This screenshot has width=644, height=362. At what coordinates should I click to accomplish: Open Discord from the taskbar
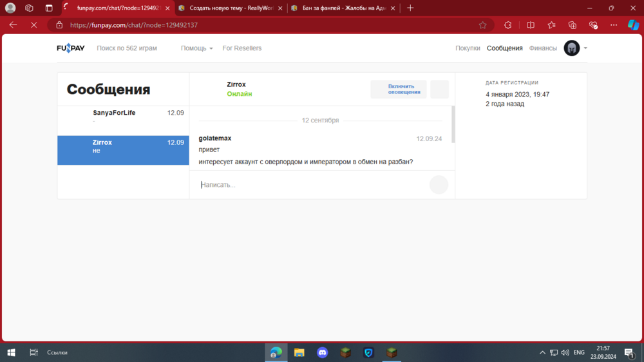(x=323, y=352)
